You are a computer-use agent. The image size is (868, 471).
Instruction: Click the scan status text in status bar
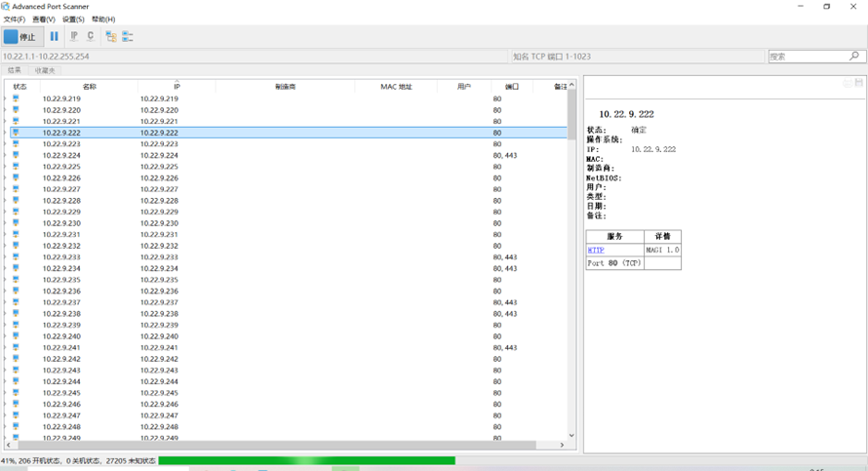(78, 460)
